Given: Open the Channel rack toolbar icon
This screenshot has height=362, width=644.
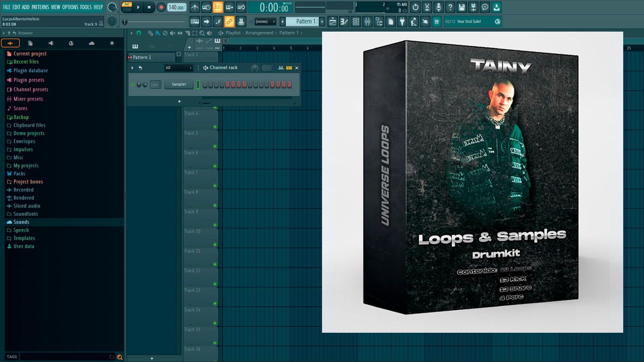Looking at the screenshot, I should pos(356,21).
